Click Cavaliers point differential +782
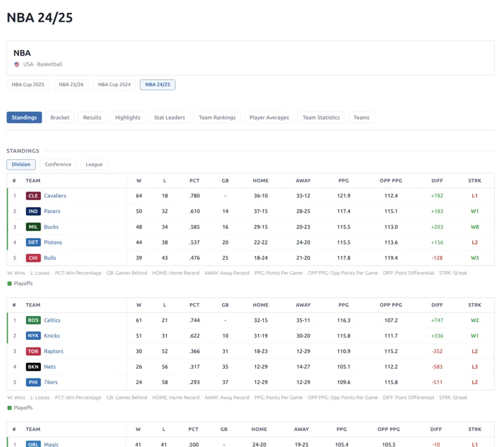Image resolution: width=504 pixels, height=447 pixels. [x=437, y=195]
